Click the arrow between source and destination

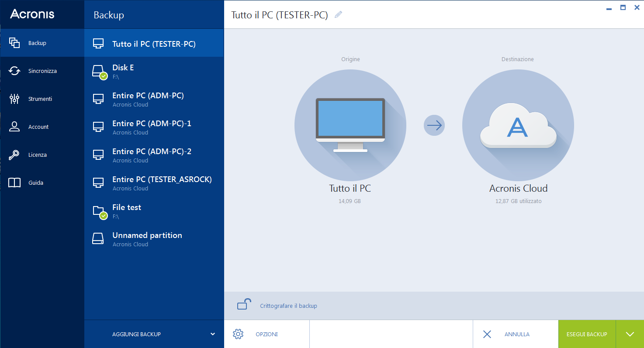434,126
